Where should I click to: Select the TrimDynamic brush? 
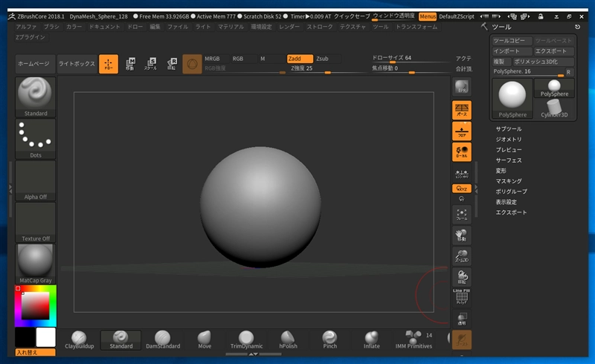coord(246,339)
